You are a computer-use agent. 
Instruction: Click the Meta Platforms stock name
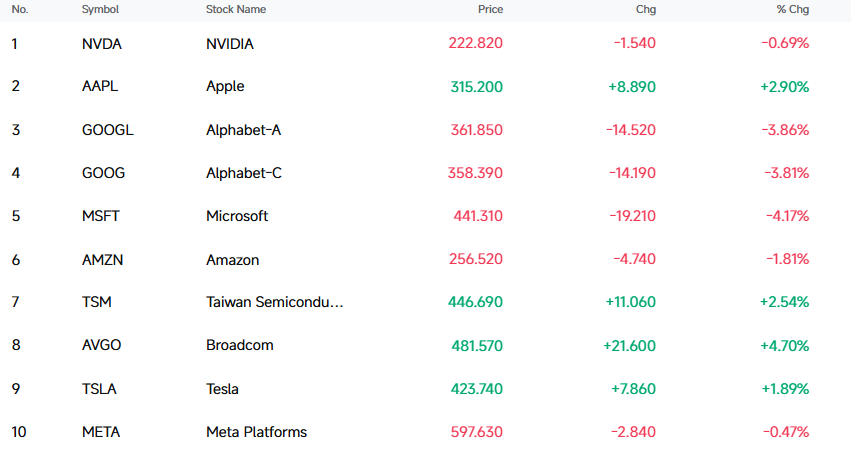256,432
